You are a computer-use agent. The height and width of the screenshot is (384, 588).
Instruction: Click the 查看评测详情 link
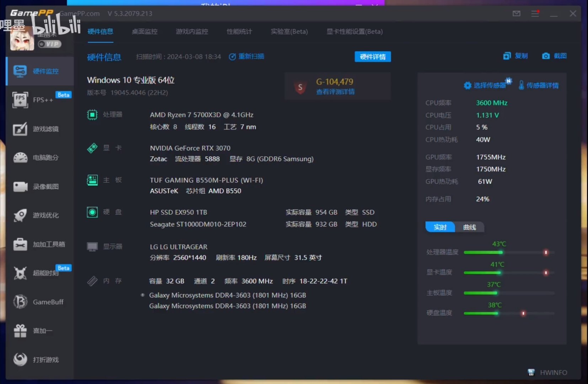335,92
